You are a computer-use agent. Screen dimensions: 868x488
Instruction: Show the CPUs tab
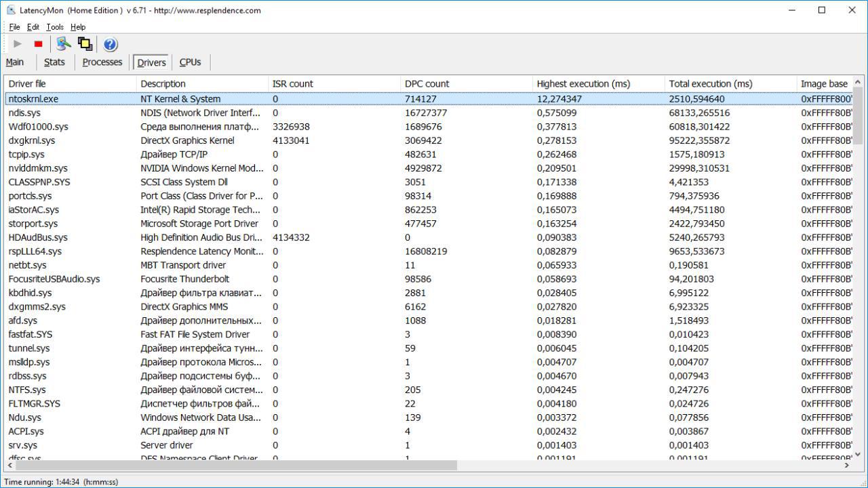click(190, 62)
